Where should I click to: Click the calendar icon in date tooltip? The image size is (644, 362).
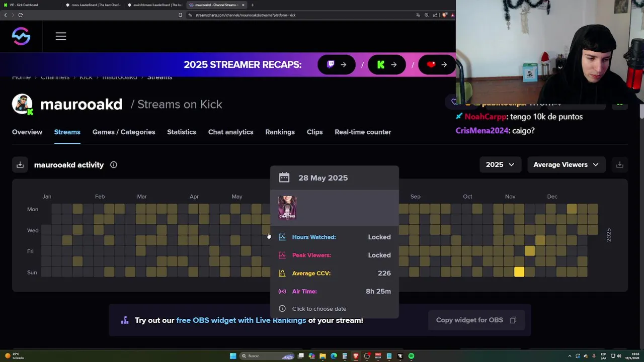point(284,177)
